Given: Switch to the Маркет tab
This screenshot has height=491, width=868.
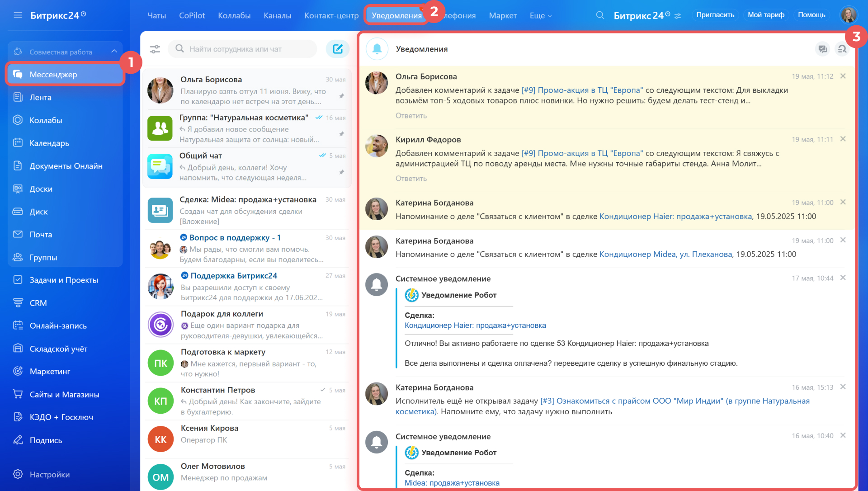Looking at the screenshot, I should click(x=503, y=15).
